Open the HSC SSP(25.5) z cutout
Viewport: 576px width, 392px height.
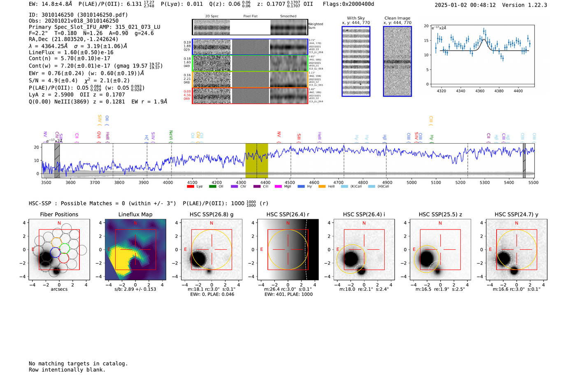(x=440, y=250)
